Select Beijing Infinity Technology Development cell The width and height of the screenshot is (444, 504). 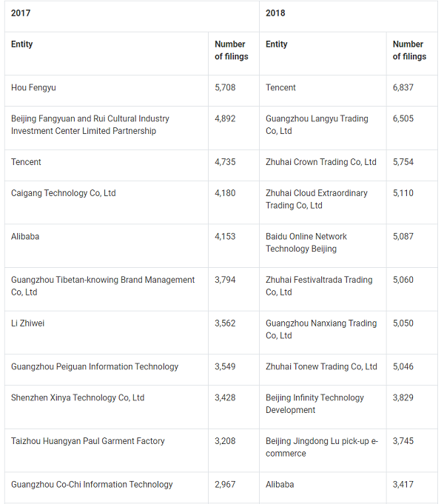click(314, 403)
